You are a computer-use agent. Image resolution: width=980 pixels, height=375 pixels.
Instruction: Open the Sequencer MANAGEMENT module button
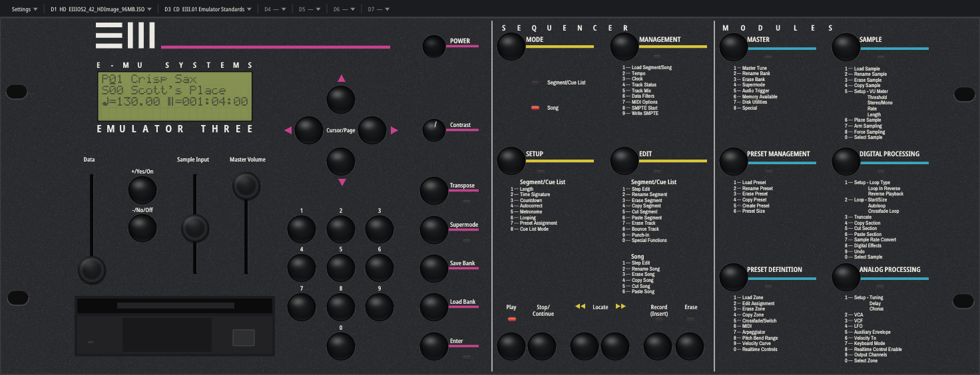pos(624,46)
